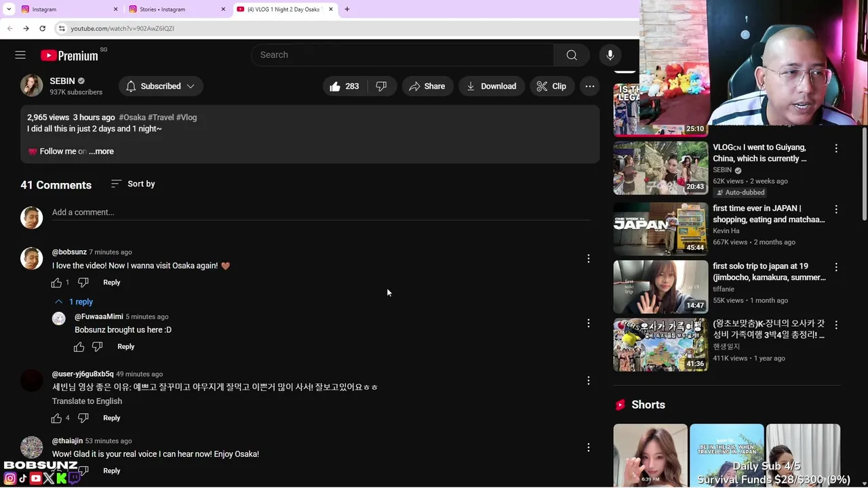Collapse the 1 reply thread

pos(73,302)
